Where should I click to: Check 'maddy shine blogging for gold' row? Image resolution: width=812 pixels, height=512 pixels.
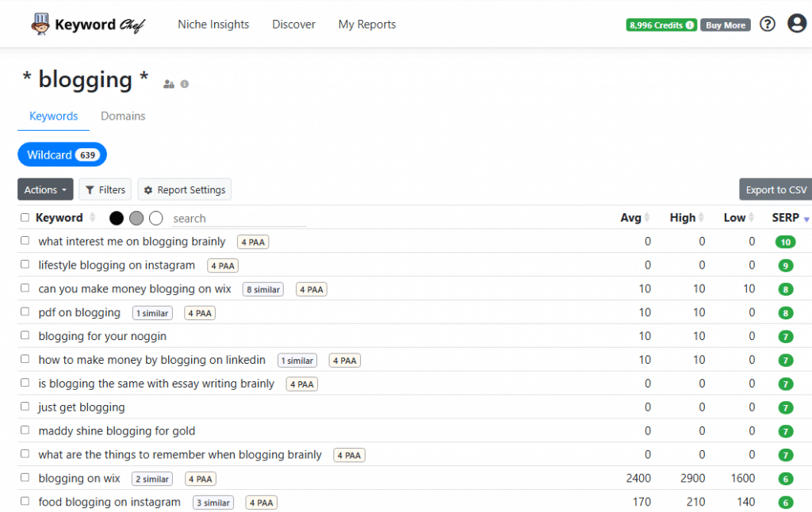click(25, 430)
